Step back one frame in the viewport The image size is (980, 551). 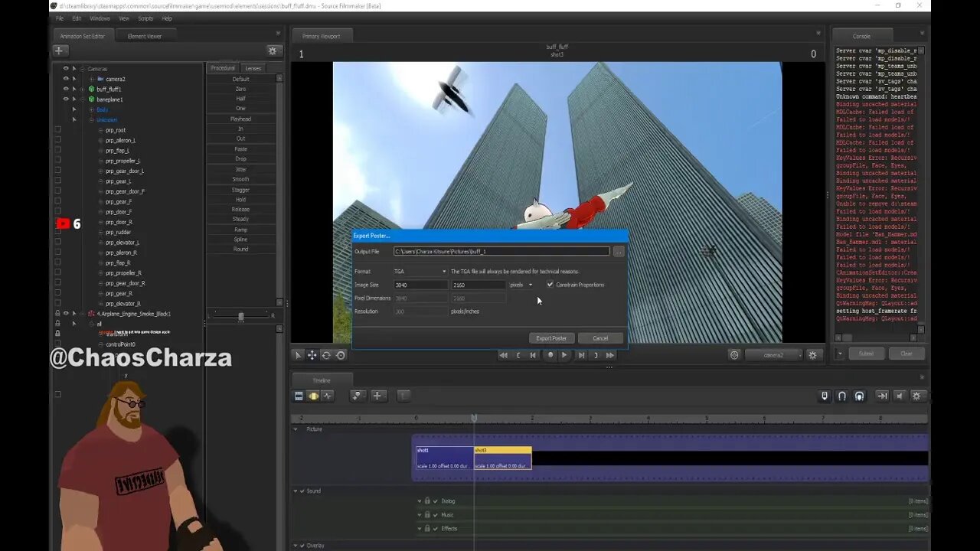point(533,355)
